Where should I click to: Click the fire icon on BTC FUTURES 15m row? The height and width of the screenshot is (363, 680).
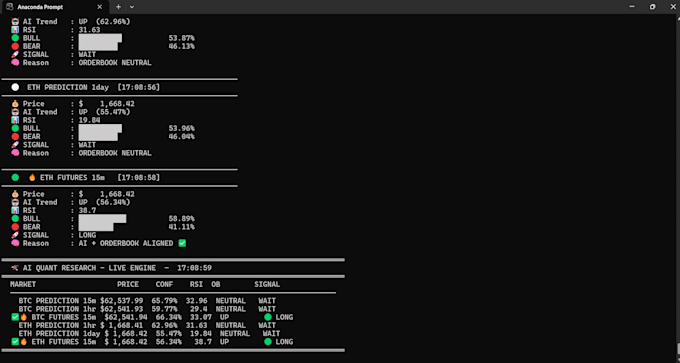click(23, 317)
